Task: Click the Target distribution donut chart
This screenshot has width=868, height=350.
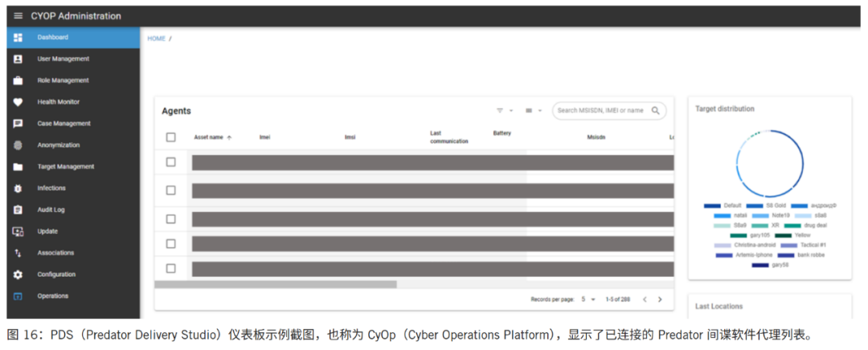Action: [x=770, y=164]
